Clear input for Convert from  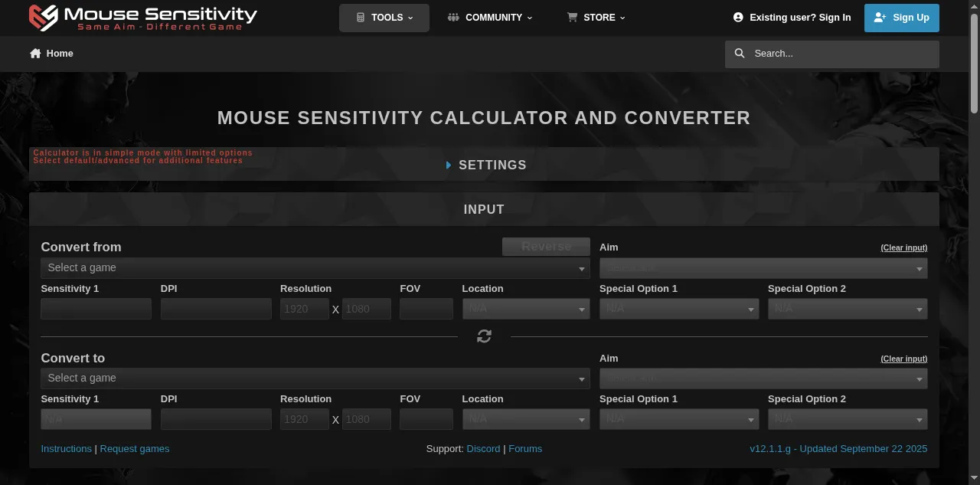pos(903,248)
